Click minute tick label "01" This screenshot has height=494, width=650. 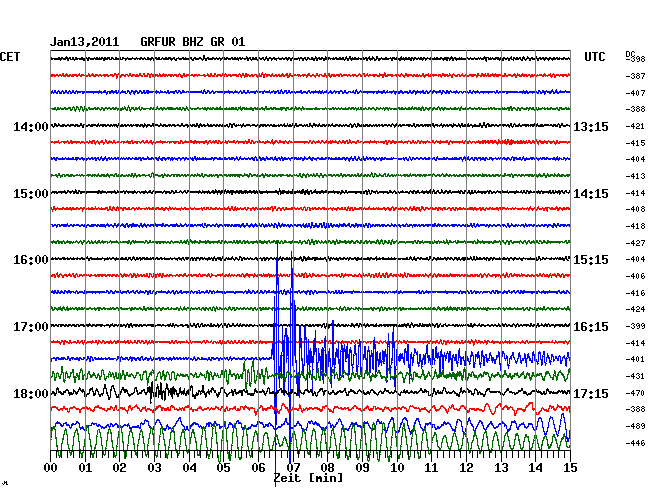[85, 468]
